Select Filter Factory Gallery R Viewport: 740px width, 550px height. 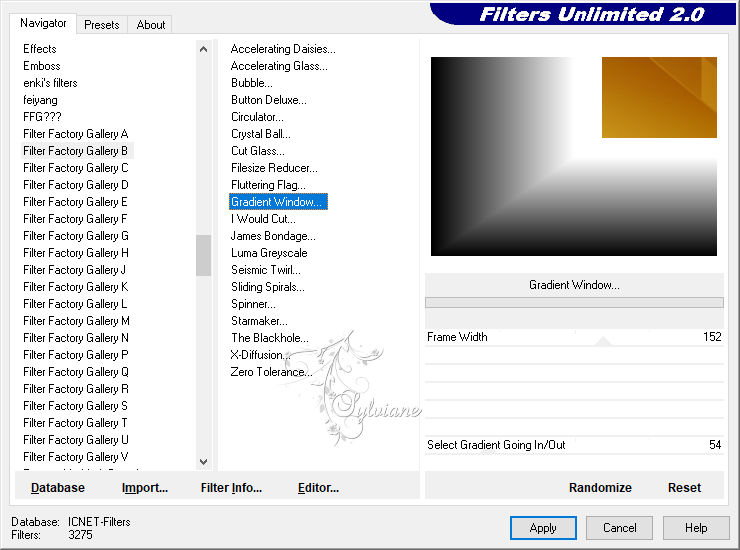point(76,389)
